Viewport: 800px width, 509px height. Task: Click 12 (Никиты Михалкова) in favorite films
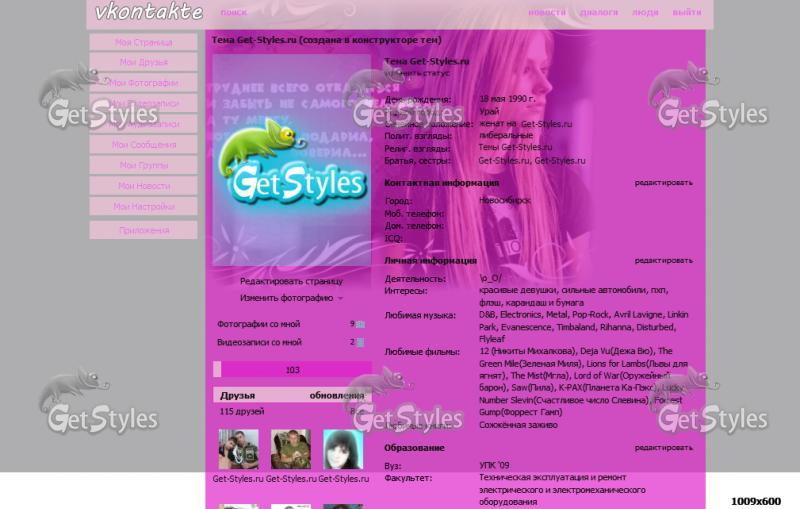click(x=527, y=351)
